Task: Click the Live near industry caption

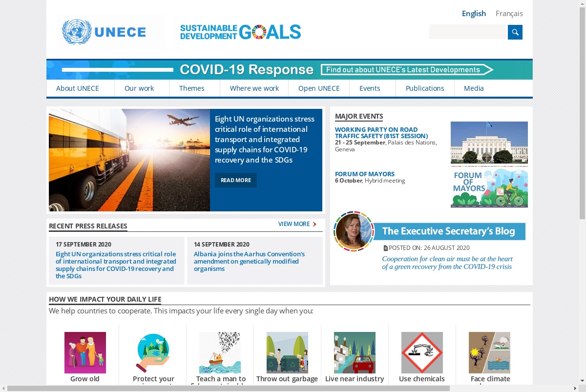Action: pos(355,379)
